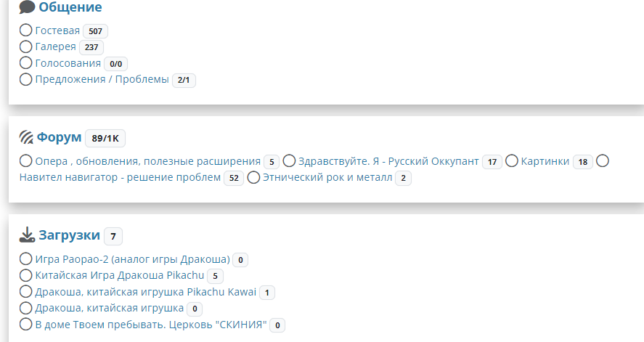The width and height of the screenshot is (644, 342).
Task: Open the Форум section heading
Action: coord(59,137)
